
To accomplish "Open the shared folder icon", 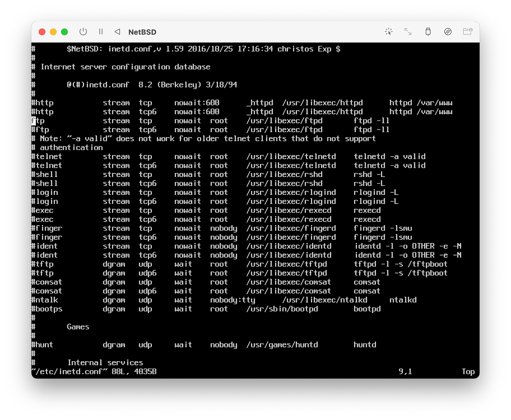I will [468, 32].
